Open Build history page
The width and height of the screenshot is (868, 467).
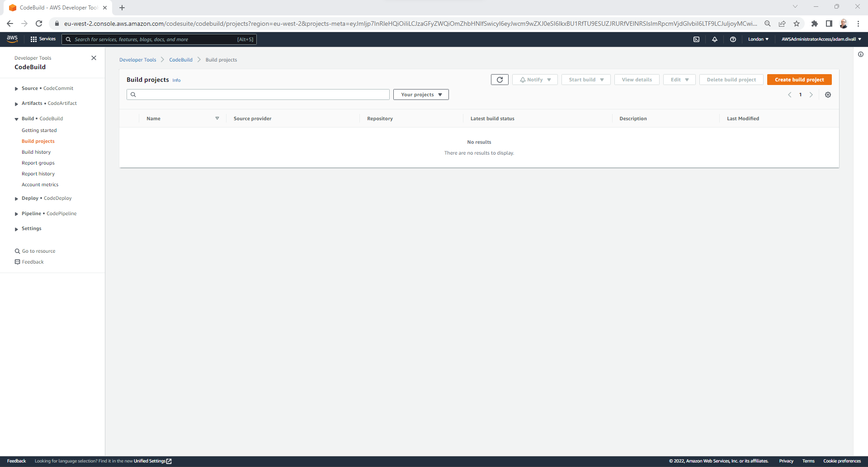(36, 152)
